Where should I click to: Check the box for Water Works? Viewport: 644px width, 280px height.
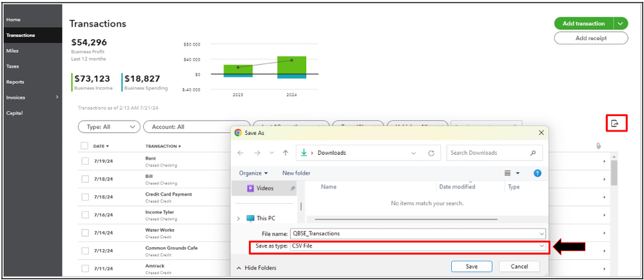coord(85,233)
